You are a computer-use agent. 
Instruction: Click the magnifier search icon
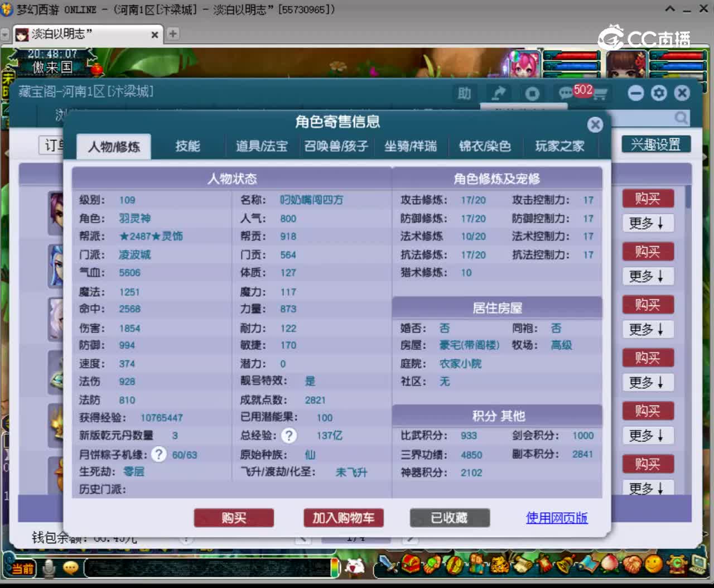(x=681, y=118)
